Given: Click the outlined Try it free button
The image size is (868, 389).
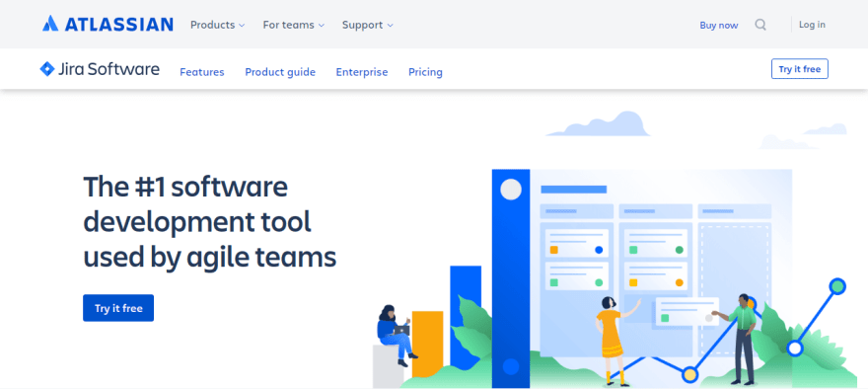Looking at the screenshot, I should [799, 69].
